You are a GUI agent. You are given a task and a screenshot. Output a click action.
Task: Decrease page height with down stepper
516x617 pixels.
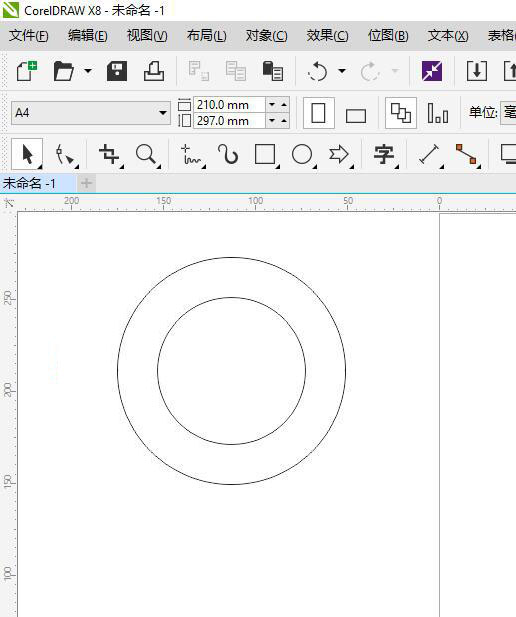click(272, 120)
